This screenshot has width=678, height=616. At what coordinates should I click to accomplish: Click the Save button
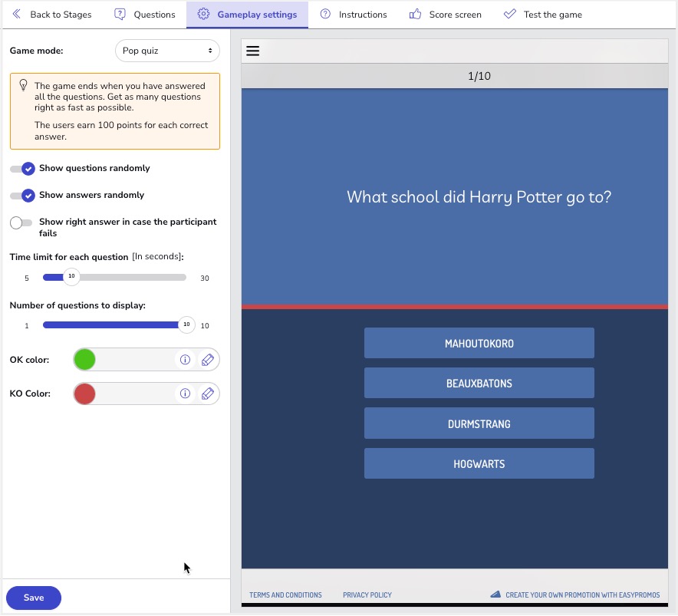tap(34, 598)
